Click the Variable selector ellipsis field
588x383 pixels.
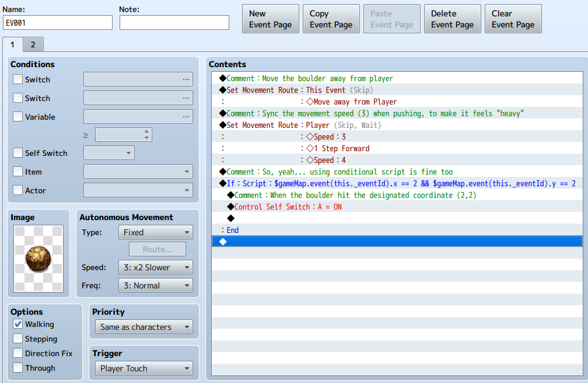(x=138, y=117)
